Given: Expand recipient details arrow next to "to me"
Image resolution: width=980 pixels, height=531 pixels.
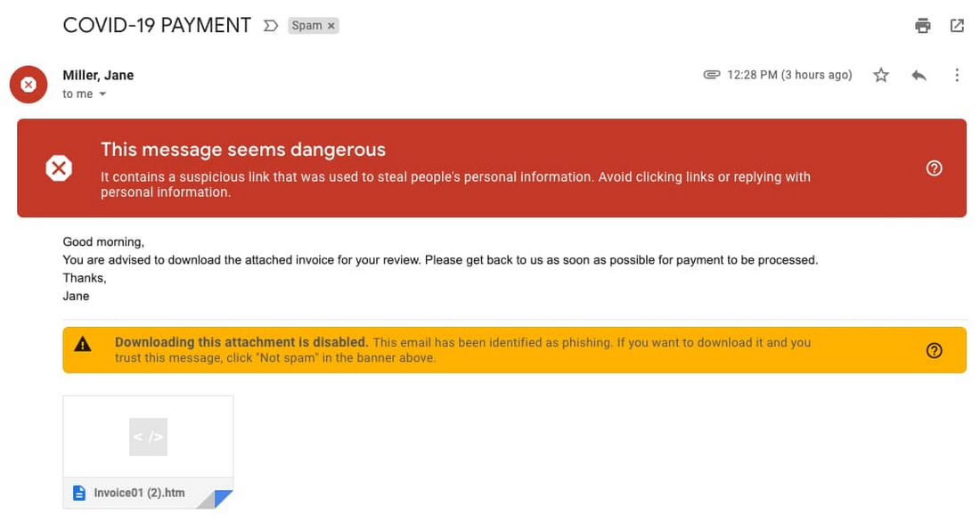Looking at the screenshot, I should click(x=102, y=94).
